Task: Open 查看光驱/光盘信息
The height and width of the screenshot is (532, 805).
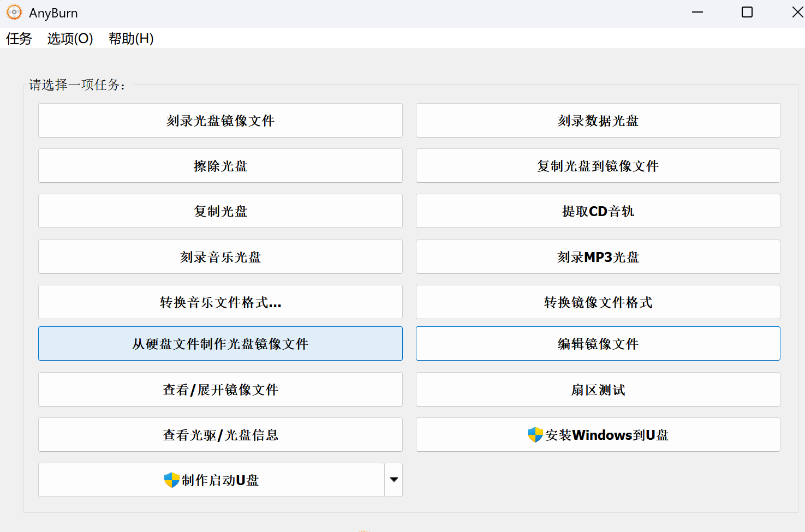Action: coord(220,435)
